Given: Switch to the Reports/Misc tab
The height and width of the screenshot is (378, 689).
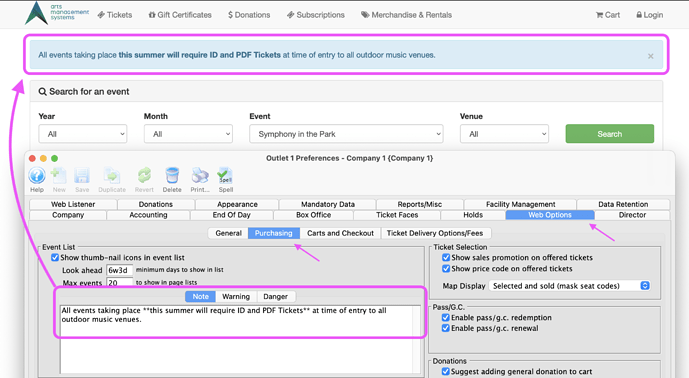Looking at the screenshot, I should [x=420, y=204].
